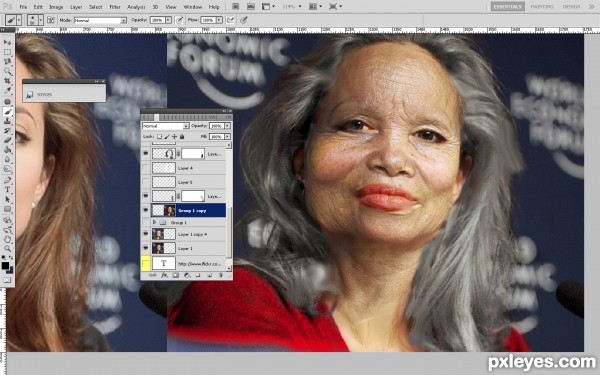This screenshot has width=600, height=375.
Task: Click the trash icon in Layers panel
Action: point(221,275)
